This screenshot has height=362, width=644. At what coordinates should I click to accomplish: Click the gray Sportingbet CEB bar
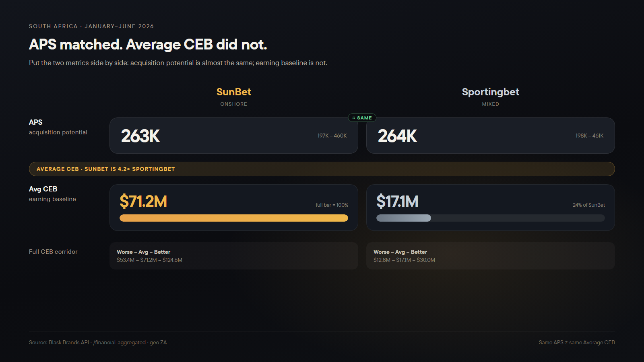(x=404, y=218)
